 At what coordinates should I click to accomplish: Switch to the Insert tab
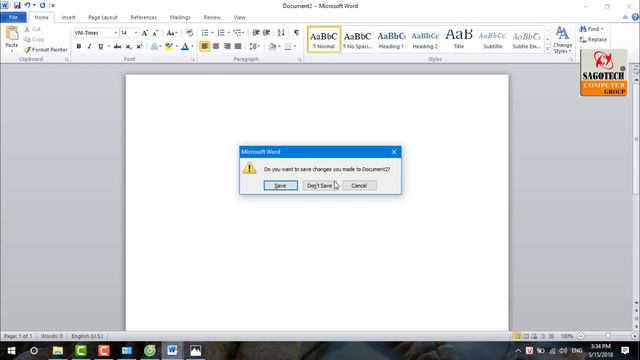coord(68,18)
